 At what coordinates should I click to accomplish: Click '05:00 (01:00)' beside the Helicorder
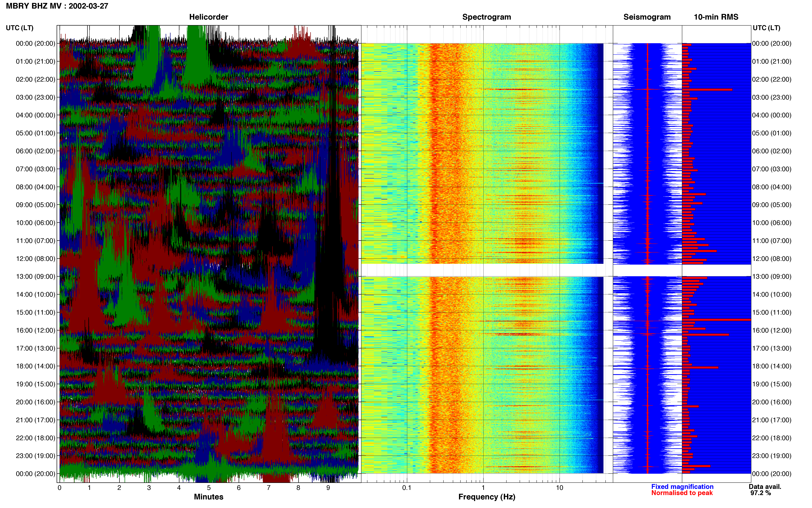(36, 133)
